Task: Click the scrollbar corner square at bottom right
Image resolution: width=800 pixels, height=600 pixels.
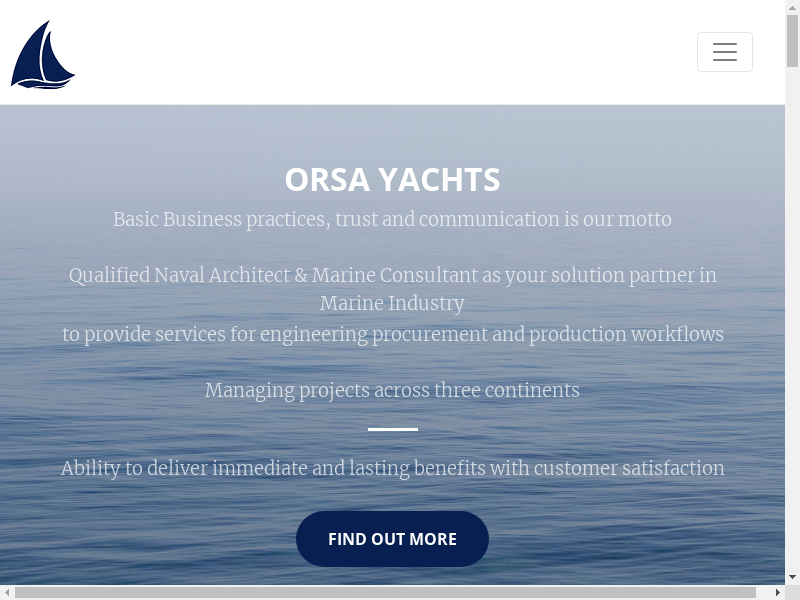Action: (792, 592)
